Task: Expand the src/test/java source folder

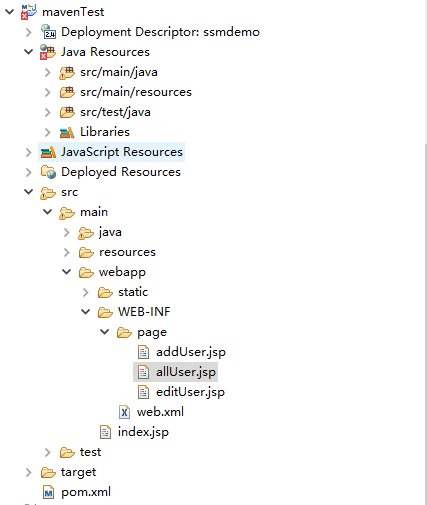Action: pyautogui.click(x=48, y=112)
